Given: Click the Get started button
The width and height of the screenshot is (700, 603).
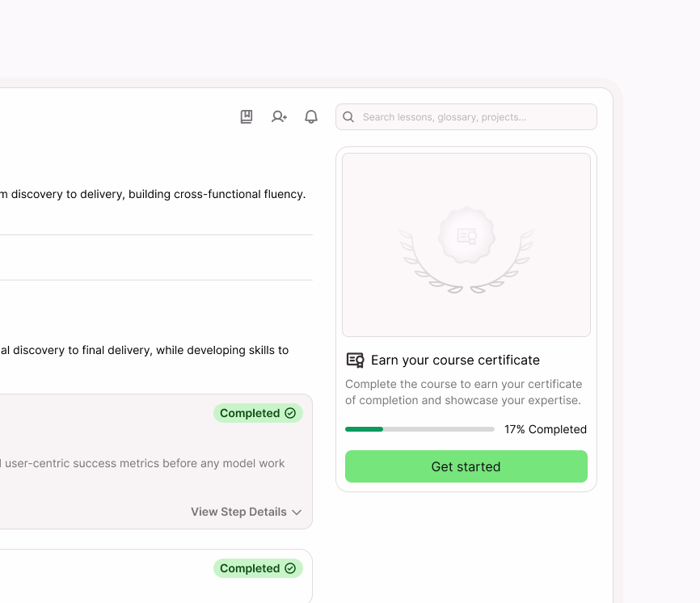Looking at the screenshot, I should (x=466, y=466).
